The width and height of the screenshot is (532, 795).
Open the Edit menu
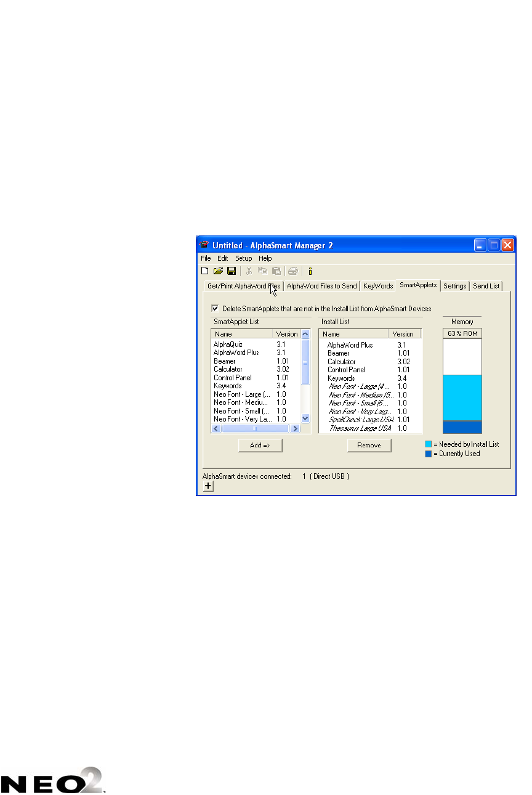click(x=222, y=258)
